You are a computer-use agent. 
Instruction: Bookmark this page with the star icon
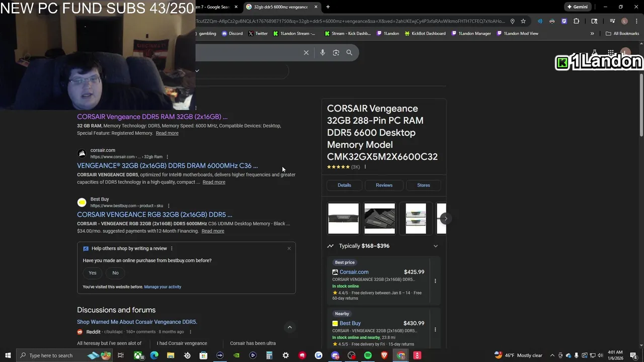[523, 21]
